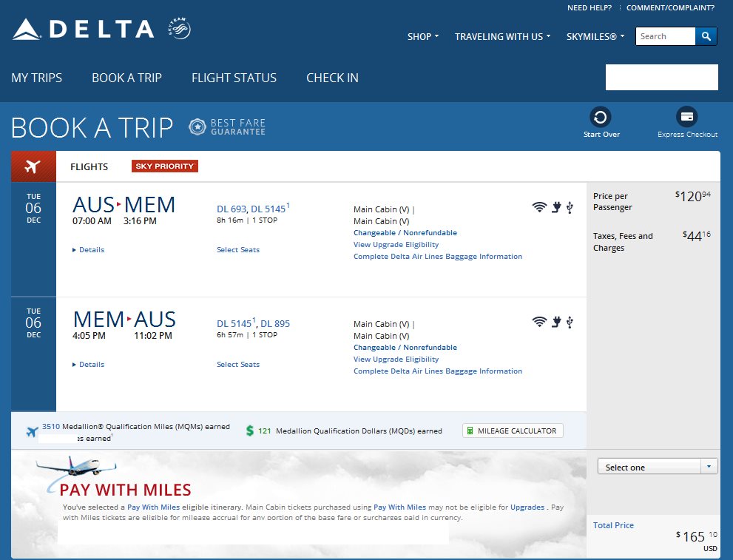Image resolution: width=733 pixels, height=560 pixels.
Task: Open the Mileage Calculator
Action: click(513, 431)
